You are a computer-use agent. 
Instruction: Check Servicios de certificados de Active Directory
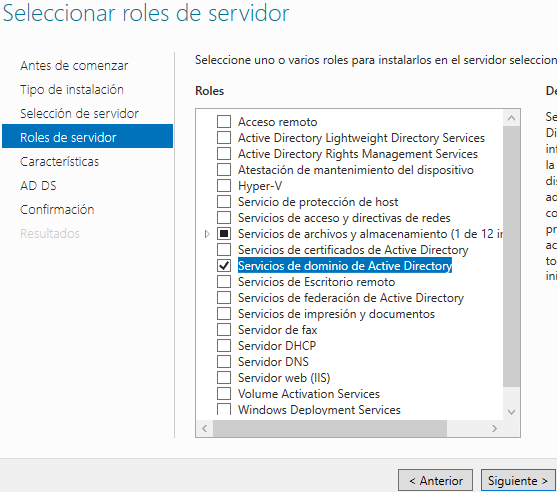pos(224,249)
